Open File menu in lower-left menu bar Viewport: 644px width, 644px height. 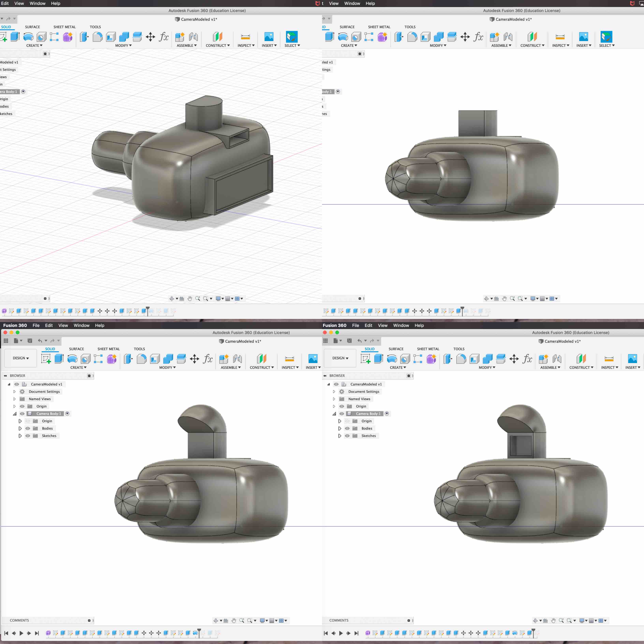point(36,325)
